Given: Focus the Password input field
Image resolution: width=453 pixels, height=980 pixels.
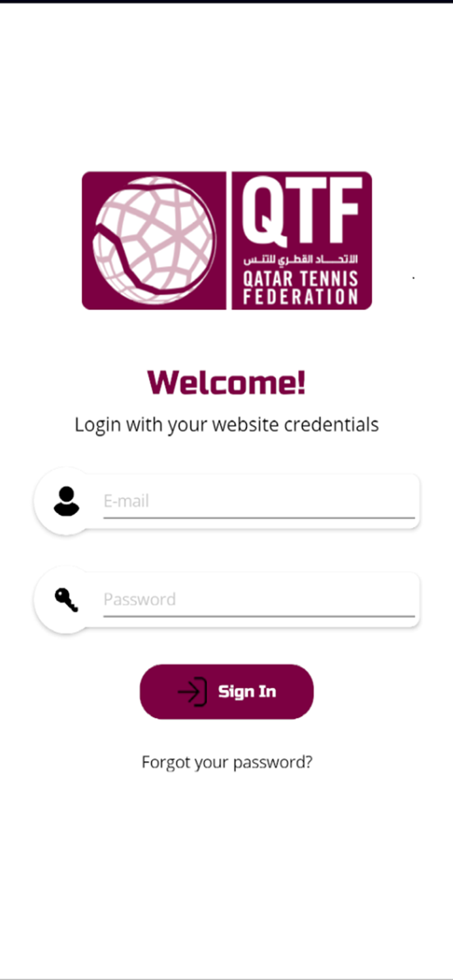Looking at the screenshot, I should click(259, 600).
